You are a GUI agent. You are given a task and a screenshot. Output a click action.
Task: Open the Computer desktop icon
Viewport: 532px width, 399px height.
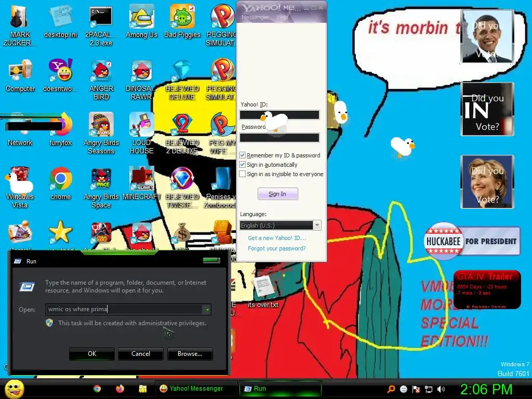coord(20,76)
